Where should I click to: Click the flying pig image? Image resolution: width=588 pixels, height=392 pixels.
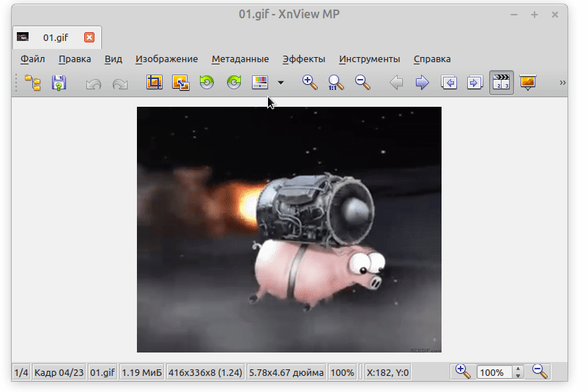pos(289,230)
